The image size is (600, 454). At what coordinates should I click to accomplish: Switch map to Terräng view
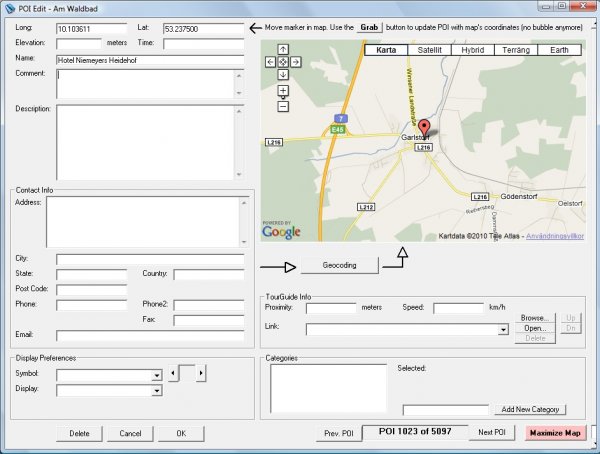click(516, 50)
